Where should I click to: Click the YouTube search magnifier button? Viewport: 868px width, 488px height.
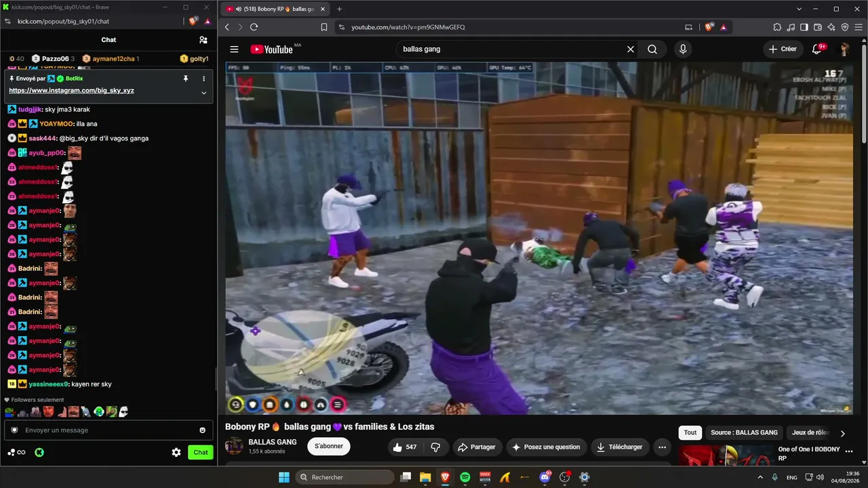(x=652, y=49)
